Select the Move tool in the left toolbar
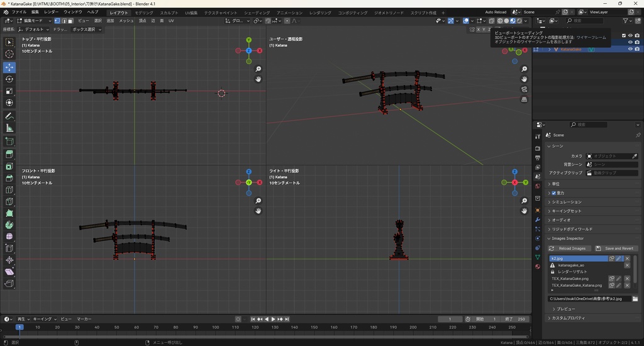 pyautogui.click(x=9, y=67)
